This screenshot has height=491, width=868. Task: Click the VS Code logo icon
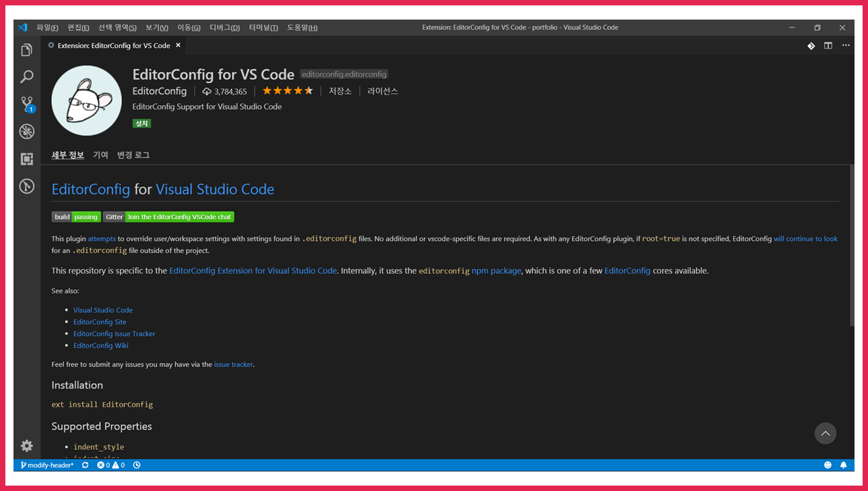pos(22,28)
